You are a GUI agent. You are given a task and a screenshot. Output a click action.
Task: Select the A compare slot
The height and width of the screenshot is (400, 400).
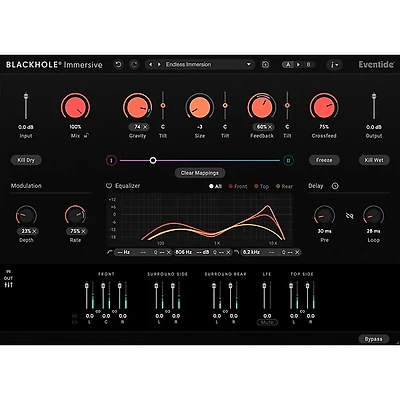(288, 64)
